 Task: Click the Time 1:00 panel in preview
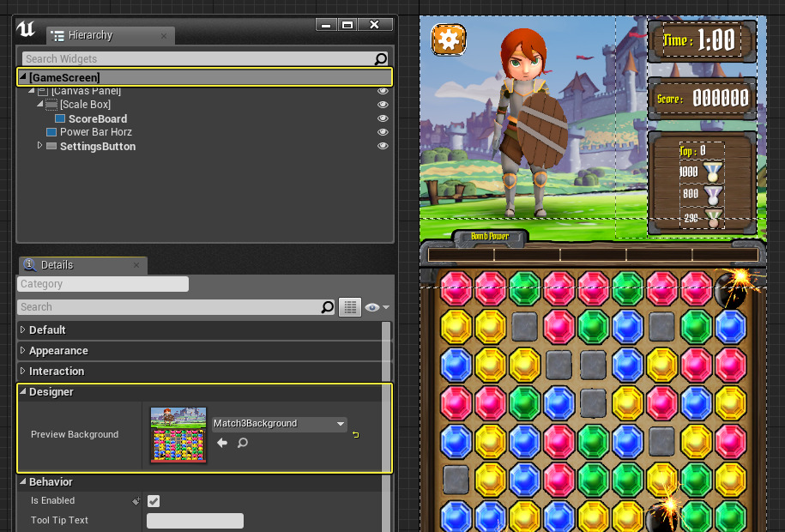tap(702, 40)
